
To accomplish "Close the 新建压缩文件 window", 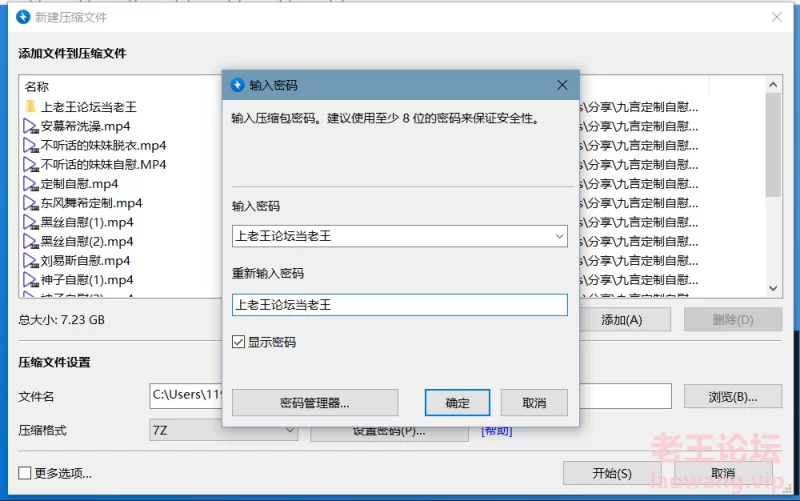I will coord(777,17).
